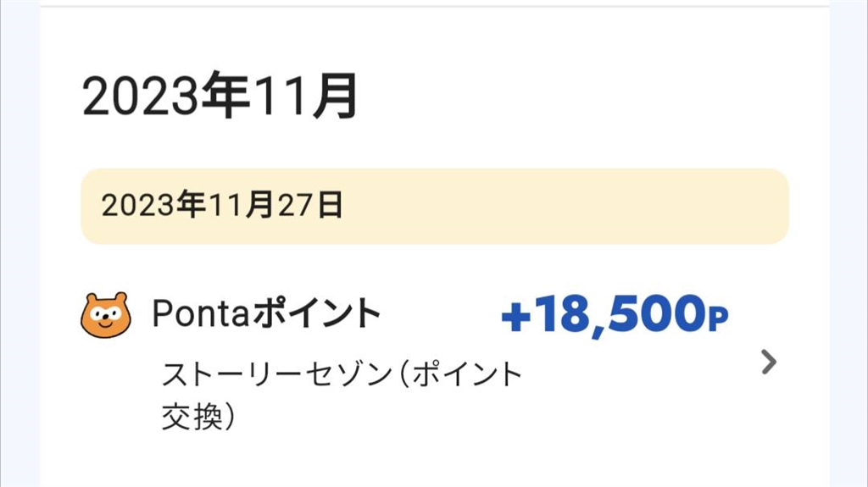
Task: Tap the ストーリー word in the description
Action: pos(222,374)
